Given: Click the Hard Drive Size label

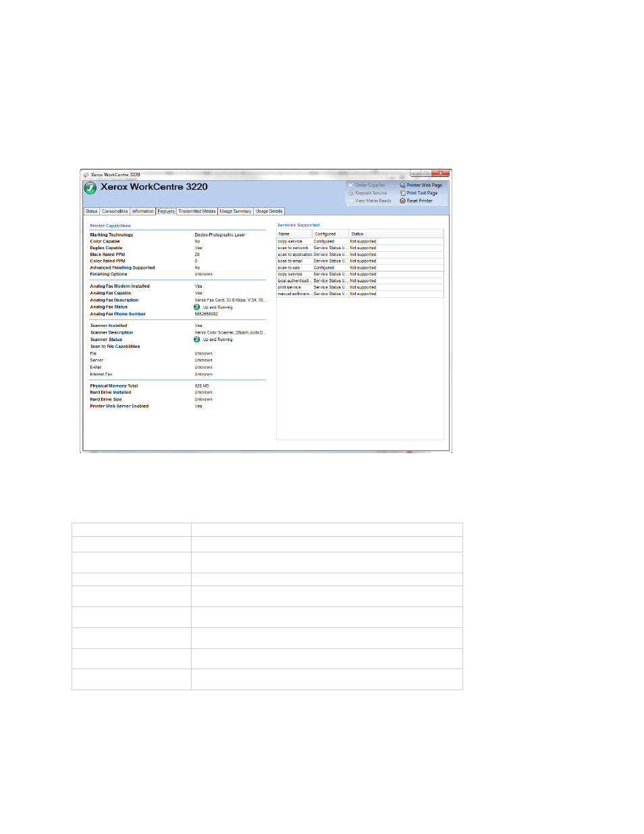Looking at the screenshot, I should (x=106, y=400).
